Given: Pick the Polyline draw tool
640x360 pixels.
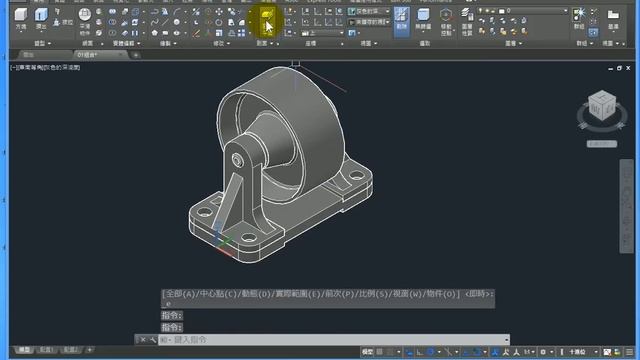Looking at the screenshot, I should tap(154, 11).
